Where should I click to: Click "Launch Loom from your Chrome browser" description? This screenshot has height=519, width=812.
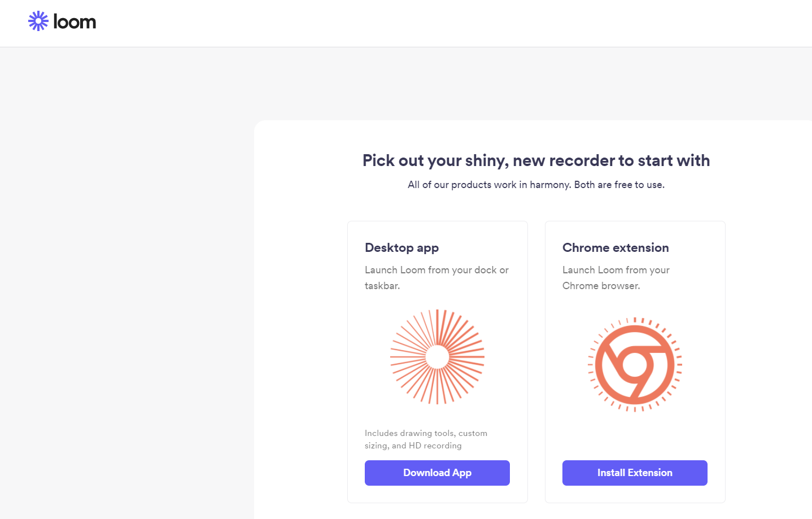pyautogui.click(x=615, y=271)
